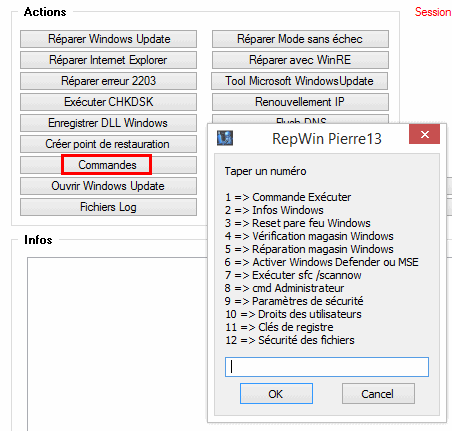Click the "5 => Réparation magasin Windows" line
Image resolution: width=452 pixels, height=431 pixels.
pos(309,249)
